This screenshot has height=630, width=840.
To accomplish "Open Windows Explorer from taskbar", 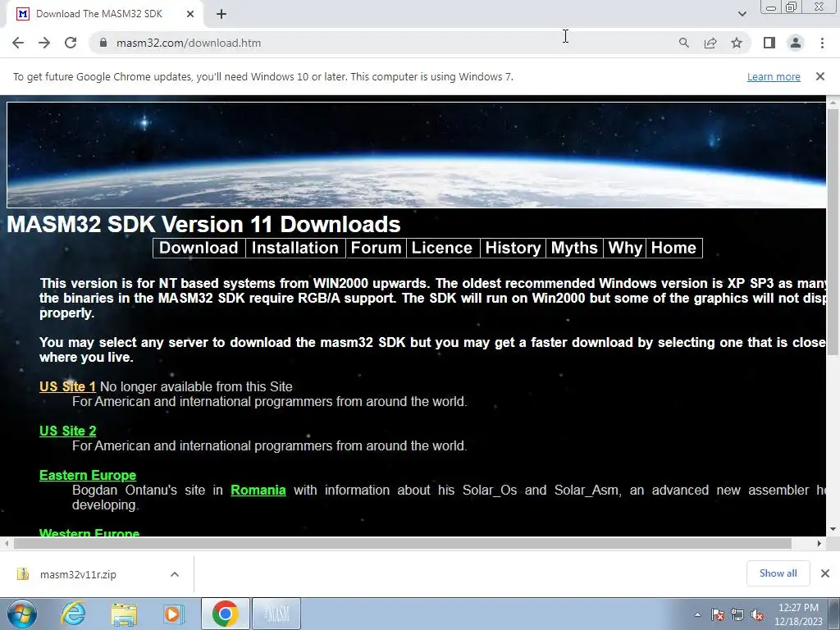I will pos(124,614).
